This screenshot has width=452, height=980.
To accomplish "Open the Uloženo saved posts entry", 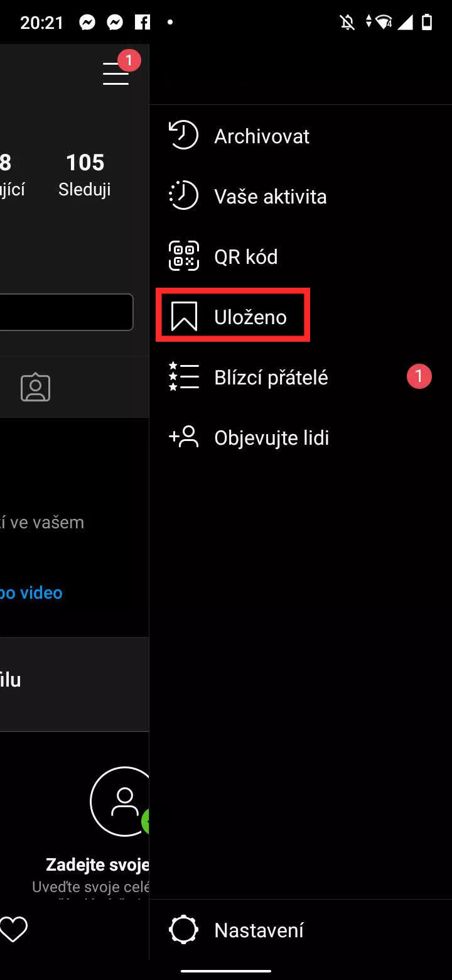I will 301,317.
